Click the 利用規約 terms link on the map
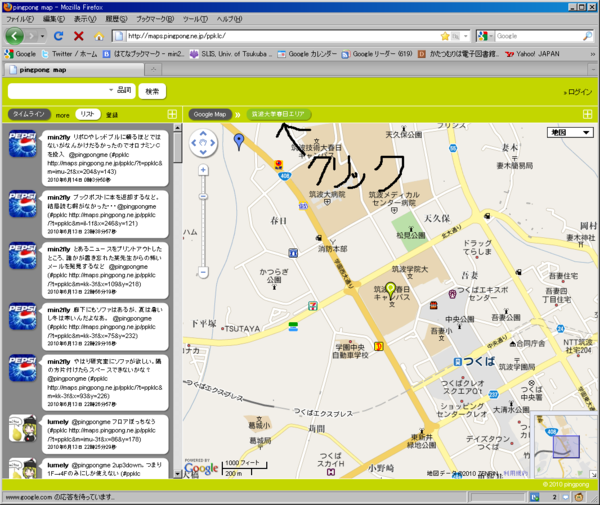Screen dimensions: 600x505 coord(515,474)
